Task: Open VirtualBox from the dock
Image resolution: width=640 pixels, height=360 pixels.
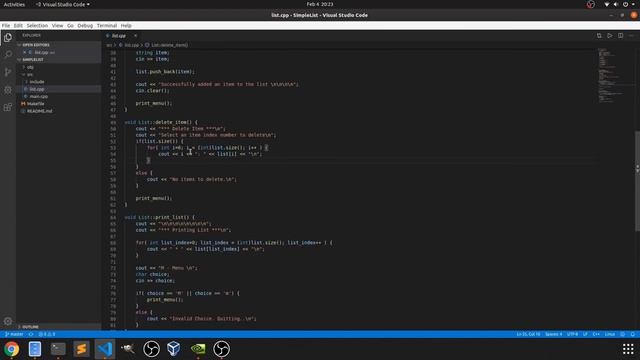Action: [x=174, y=349]
